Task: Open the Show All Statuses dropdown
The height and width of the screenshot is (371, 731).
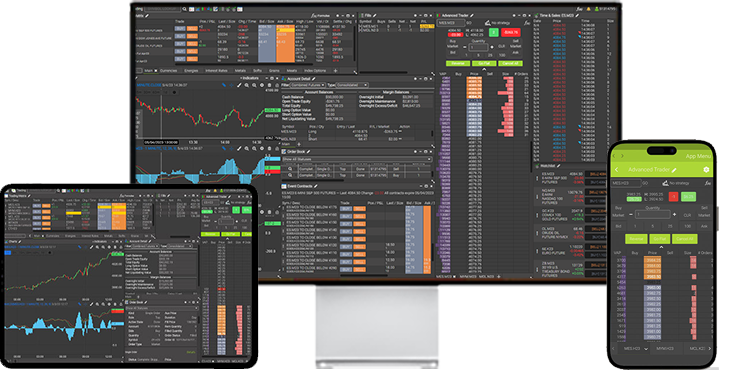Action: point(357,159)
